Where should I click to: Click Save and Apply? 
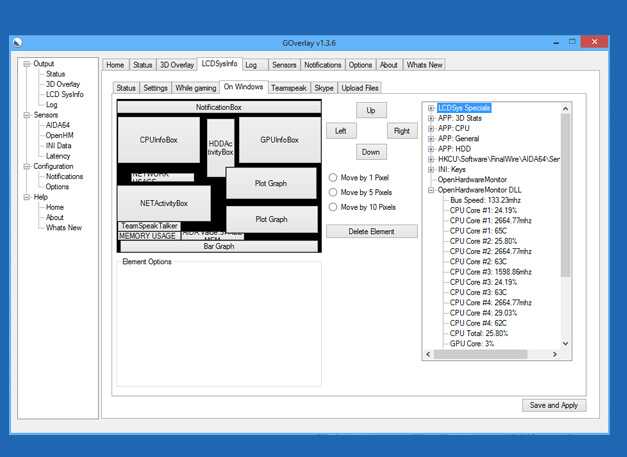click(554, 405)
